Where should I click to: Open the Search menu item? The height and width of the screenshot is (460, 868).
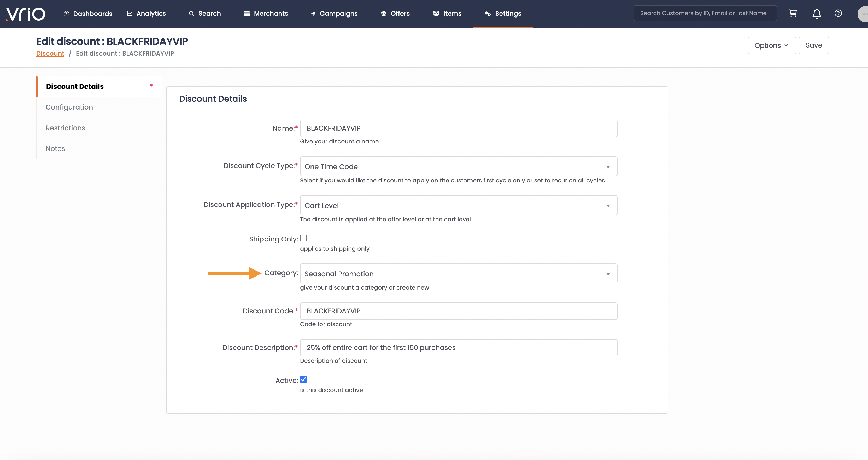point(204,14)
